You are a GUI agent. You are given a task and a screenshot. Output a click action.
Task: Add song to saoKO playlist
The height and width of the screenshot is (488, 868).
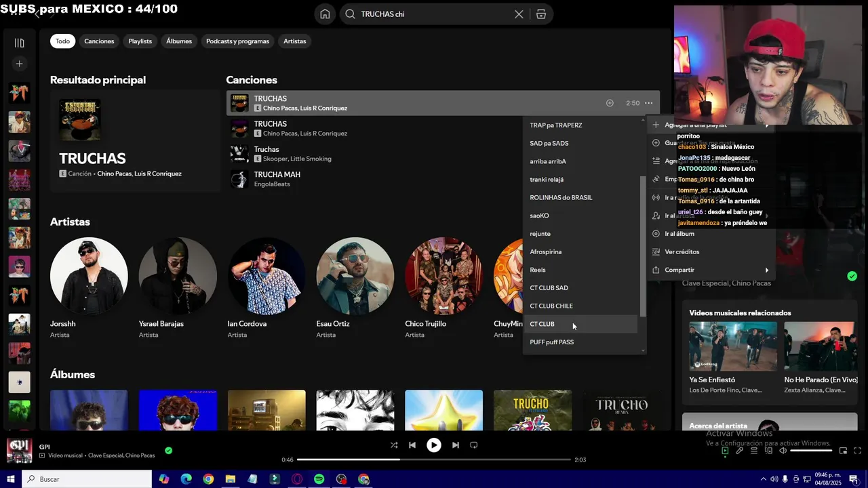tap(581, 216)
